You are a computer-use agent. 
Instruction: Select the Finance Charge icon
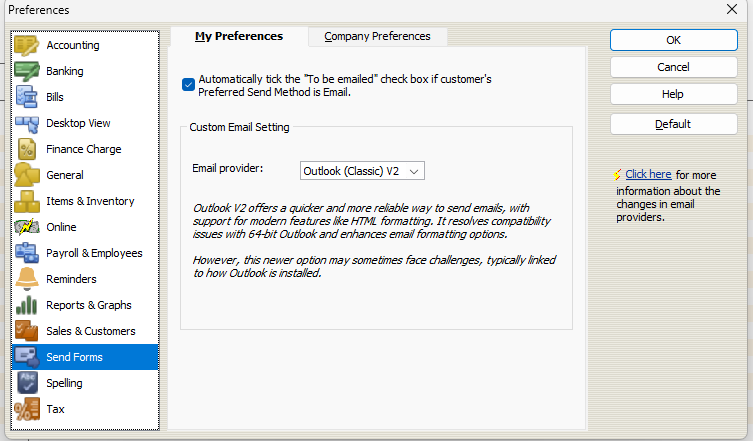coord(27,149)
